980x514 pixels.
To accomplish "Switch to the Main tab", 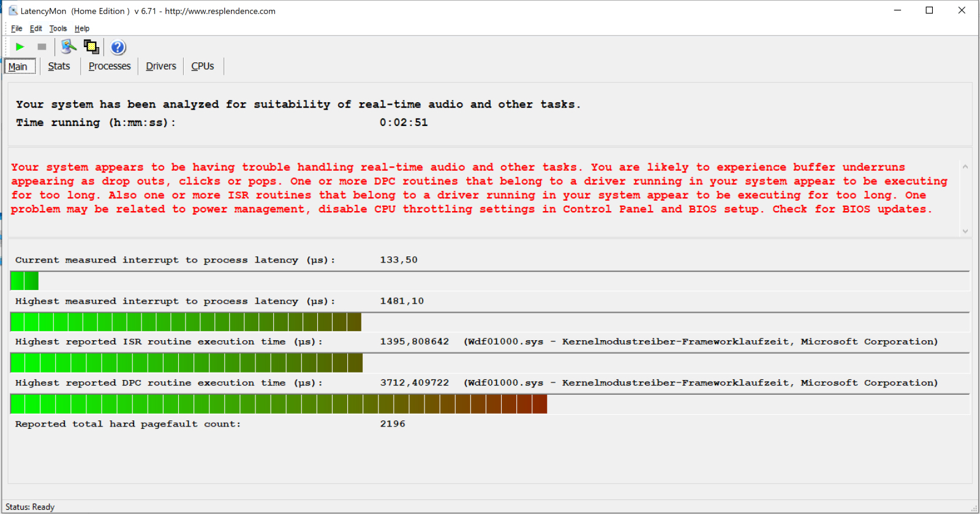I will 20,66.
